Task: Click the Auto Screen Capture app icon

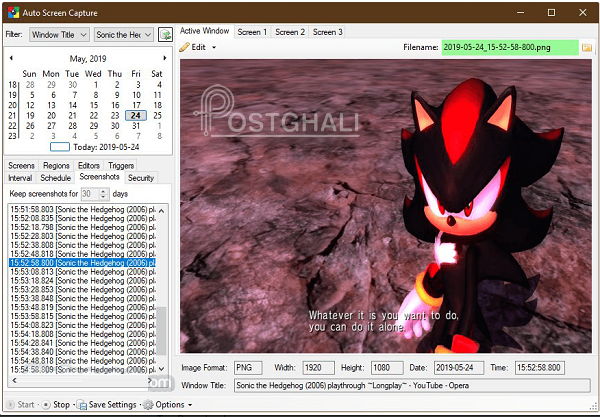Action: tap(13, 13)
